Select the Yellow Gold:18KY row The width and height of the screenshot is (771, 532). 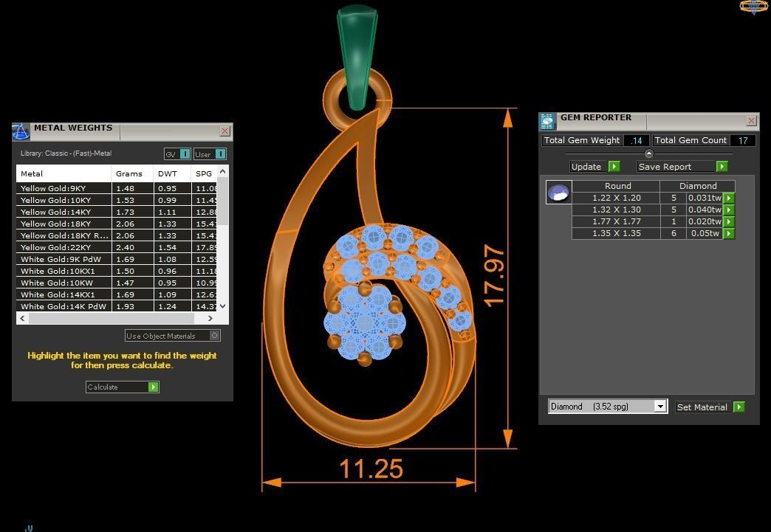(117, 224)
